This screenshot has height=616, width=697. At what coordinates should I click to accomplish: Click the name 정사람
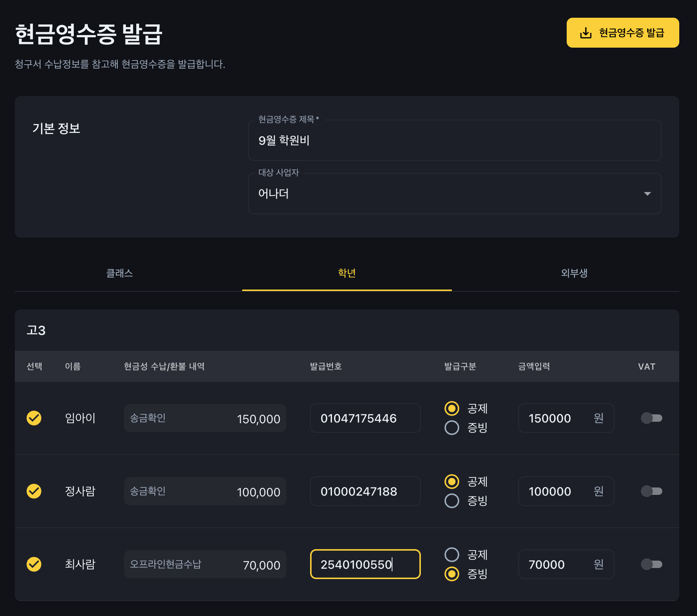[80, 491]
